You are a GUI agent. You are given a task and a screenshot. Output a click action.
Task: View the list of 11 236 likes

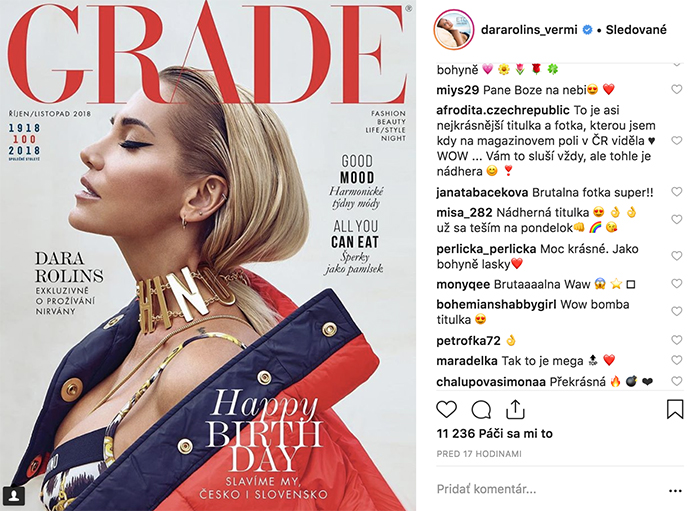point(494,433)
